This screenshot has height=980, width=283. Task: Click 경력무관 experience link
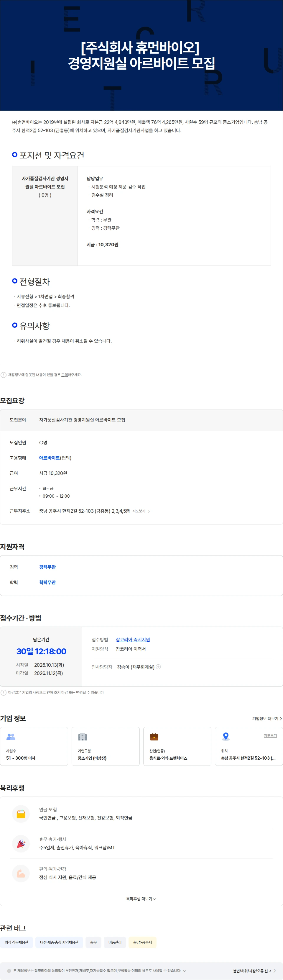tap(47, 567)
